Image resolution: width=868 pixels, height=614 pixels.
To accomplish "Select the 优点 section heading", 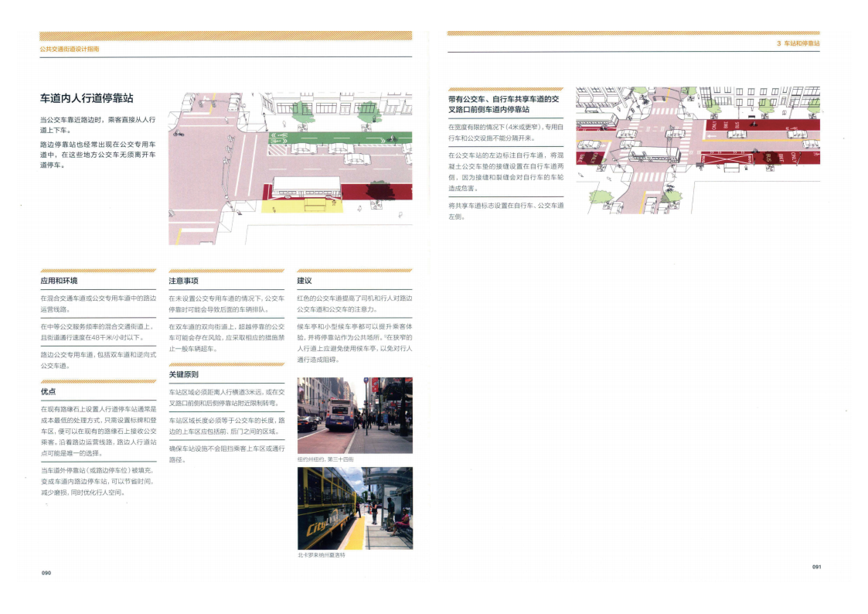I will [x=48, y=391].
